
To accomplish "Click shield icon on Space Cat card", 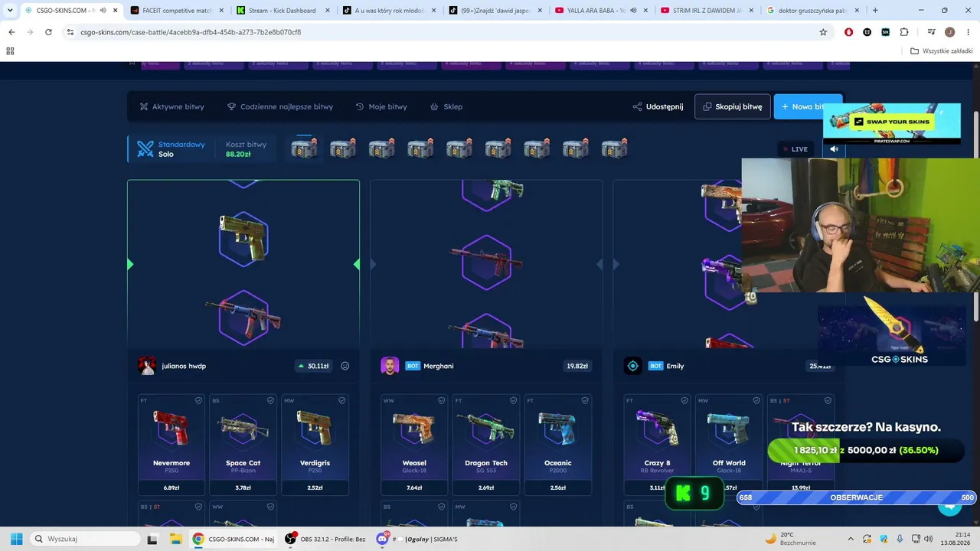I will pos(270,400).
